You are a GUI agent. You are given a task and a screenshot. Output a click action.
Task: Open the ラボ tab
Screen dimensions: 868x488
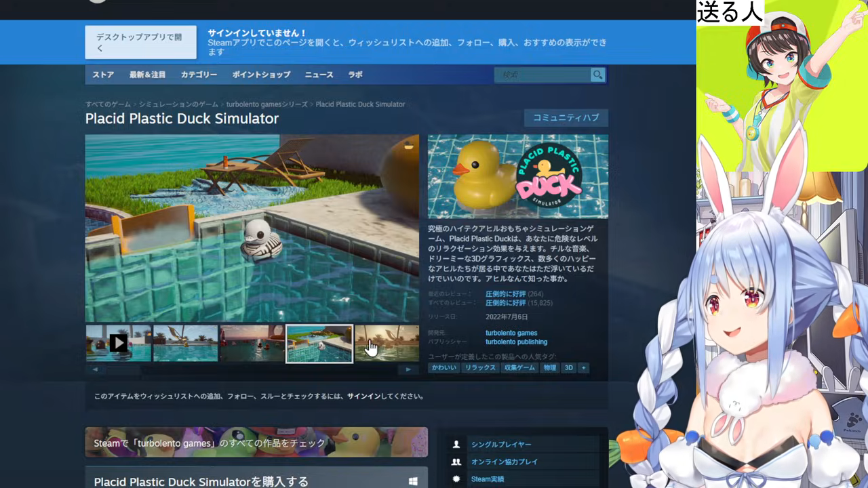pyautogui.click(x=355, y=75)
